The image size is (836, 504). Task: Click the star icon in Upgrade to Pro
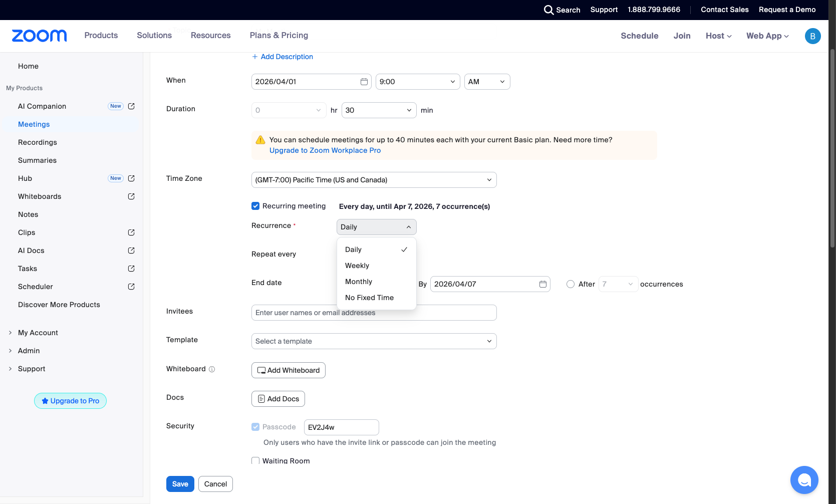(45, 401)
